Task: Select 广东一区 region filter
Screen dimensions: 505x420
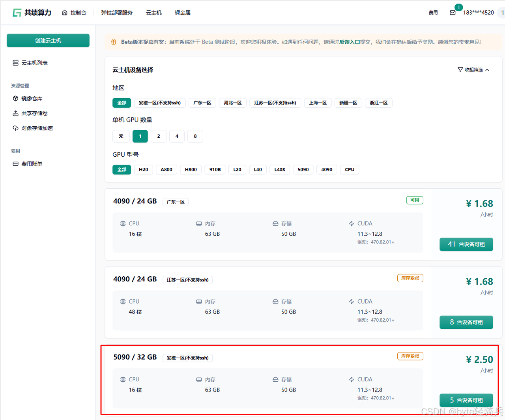Action: pyautogui.click(x=202, y=103)
